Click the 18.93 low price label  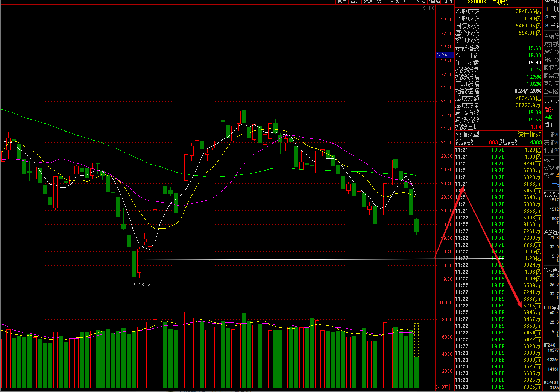coord(144,285)
